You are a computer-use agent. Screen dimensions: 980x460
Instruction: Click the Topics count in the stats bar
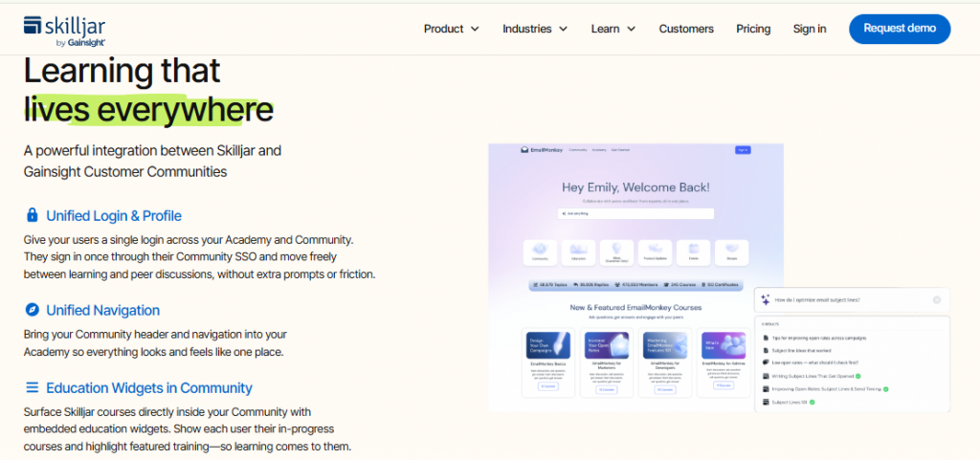[552, 285]
